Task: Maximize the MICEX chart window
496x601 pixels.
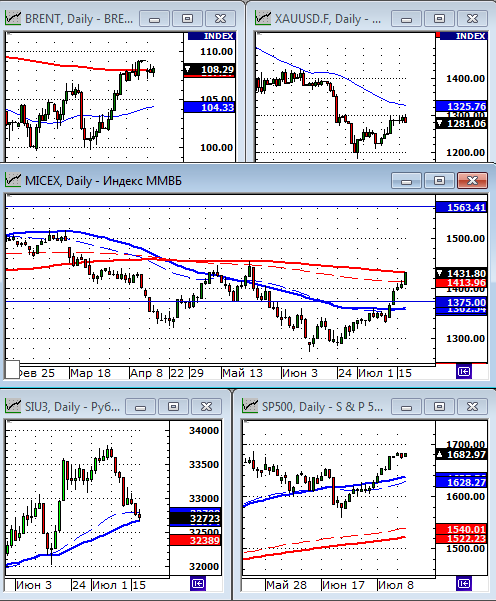Action: pyautogui.click(x=439, y=181)
